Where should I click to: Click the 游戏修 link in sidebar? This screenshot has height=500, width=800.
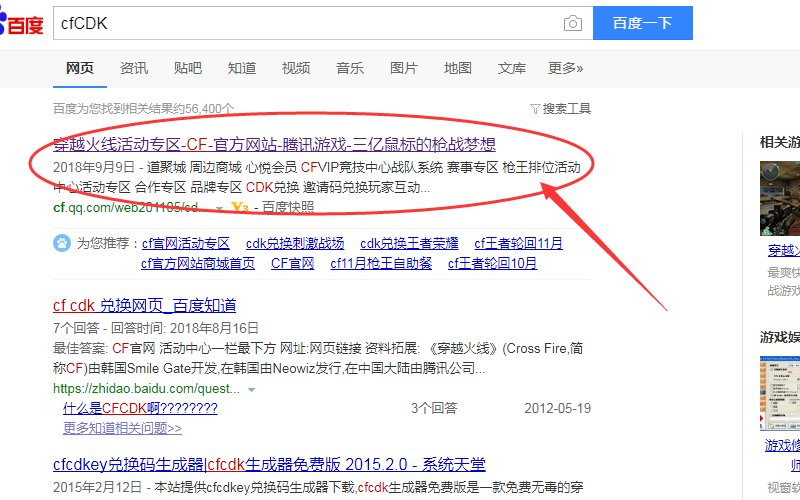point(782,445)
